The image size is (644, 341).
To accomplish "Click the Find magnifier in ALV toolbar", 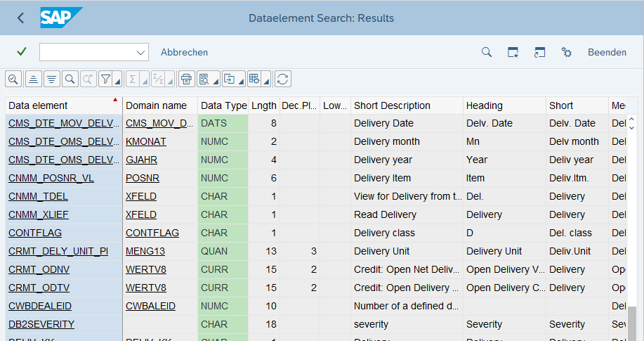I will 70,79.
